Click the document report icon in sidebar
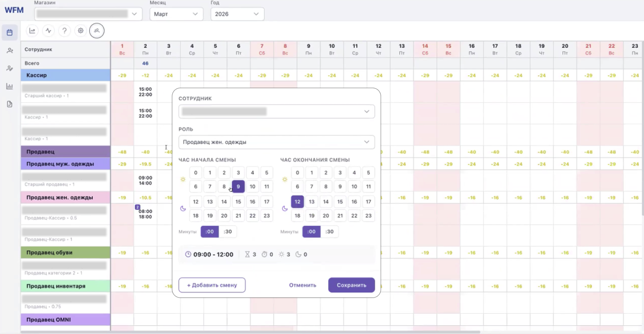The image size is (644, 334). (10, 104)
